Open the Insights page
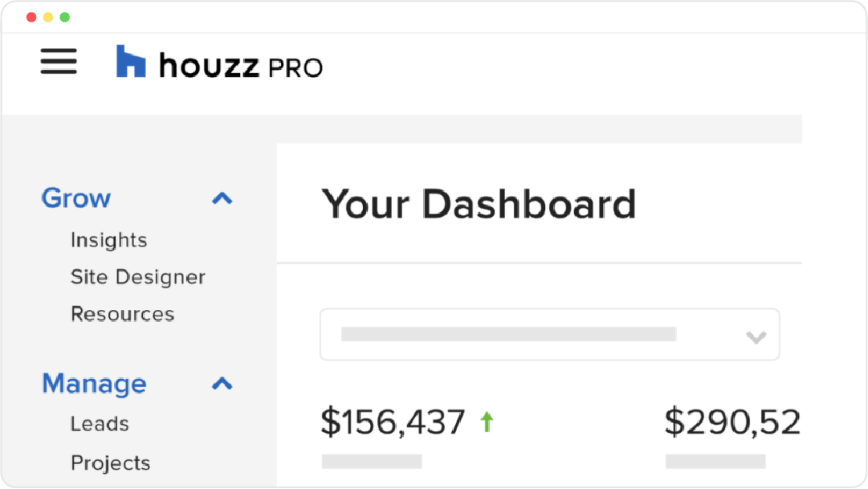 108,239
